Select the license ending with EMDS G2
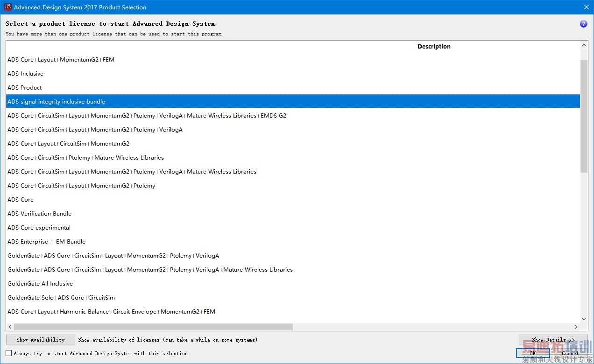This screenshot has height=364, width=594. pyautogui.click(x=293, y=115)
